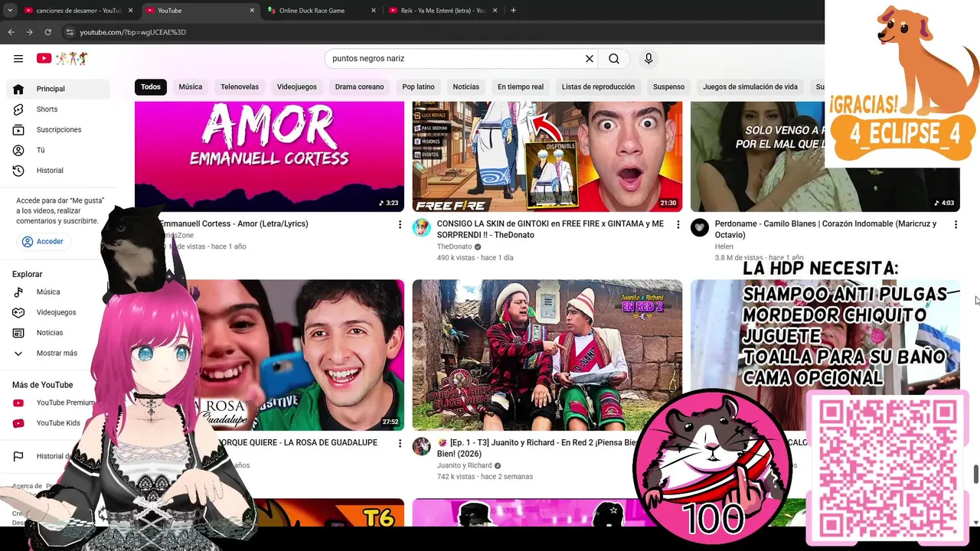Select the Listas de reproducción filter chip
Screen dimensions: 980x551
point(598,87)
